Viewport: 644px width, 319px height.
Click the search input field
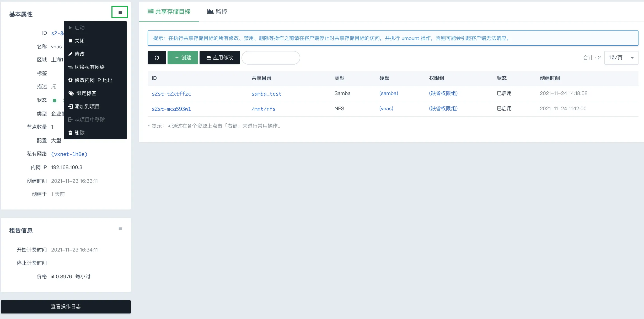point(271,57)
